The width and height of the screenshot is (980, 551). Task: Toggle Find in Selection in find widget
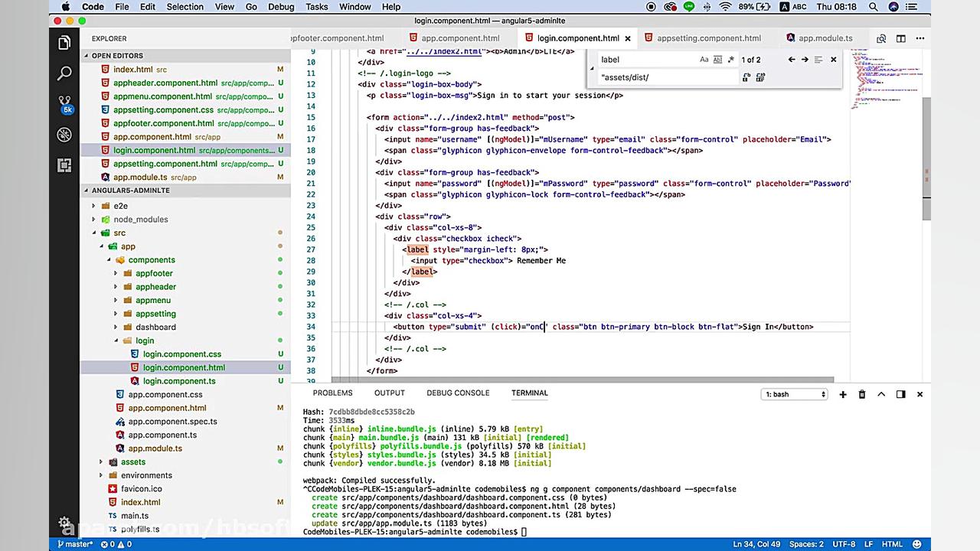point(818,60)
